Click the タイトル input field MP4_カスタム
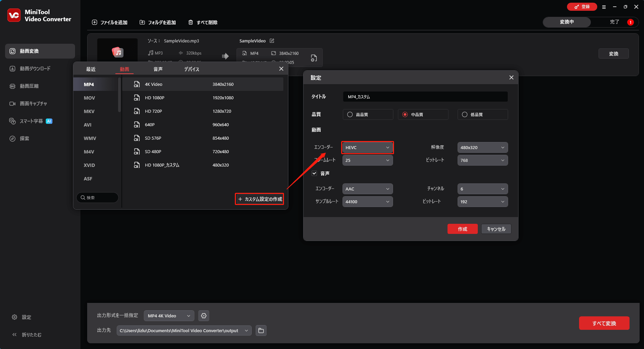 (x=425, y=97)
